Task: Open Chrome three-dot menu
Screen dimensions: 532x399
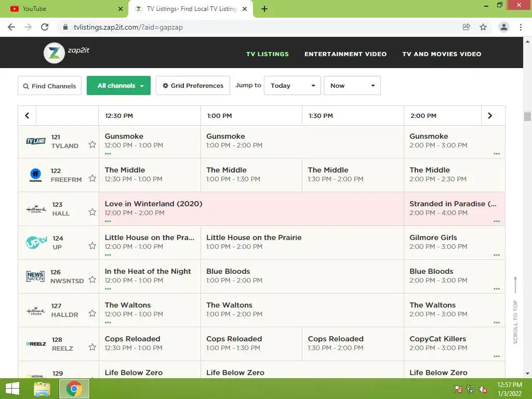Action: (521, 27)
